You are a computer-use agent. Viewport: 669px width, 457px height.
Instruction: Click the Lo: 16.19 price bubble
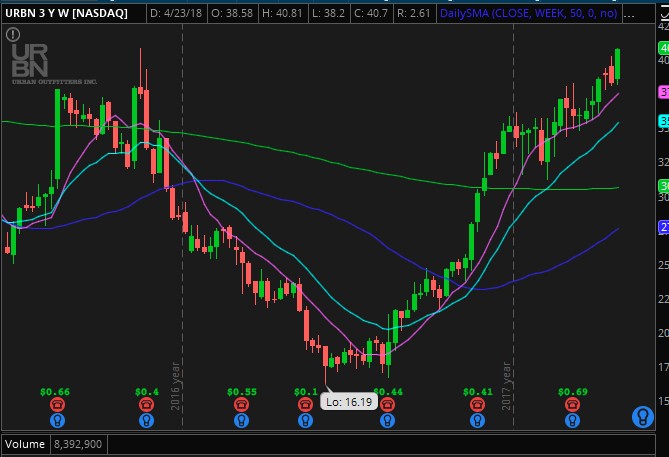coord(349,402)
